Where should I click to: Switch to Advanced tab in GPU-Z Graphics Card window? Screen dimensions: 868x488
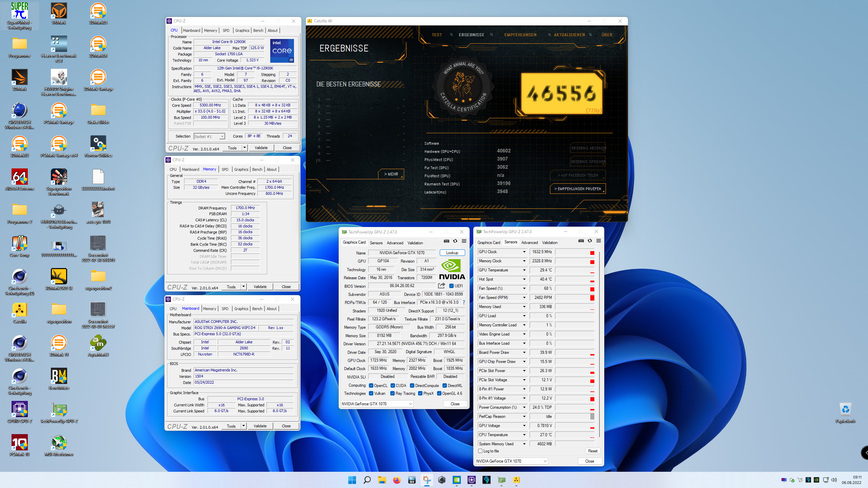point(395,243)
